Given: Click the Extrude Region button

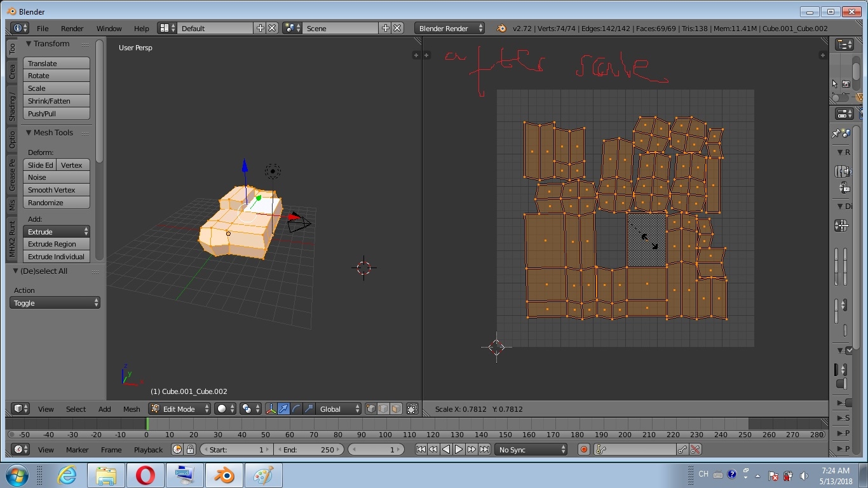Looking at the screenshot, I should (57, 244).
